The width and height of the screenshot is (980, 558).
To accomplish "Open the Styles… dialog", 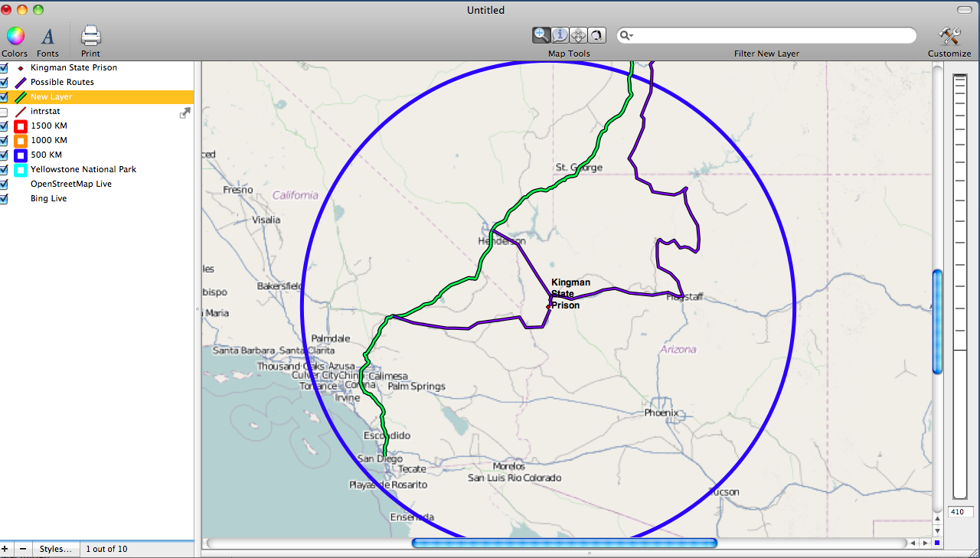I will tap(56, 549).
